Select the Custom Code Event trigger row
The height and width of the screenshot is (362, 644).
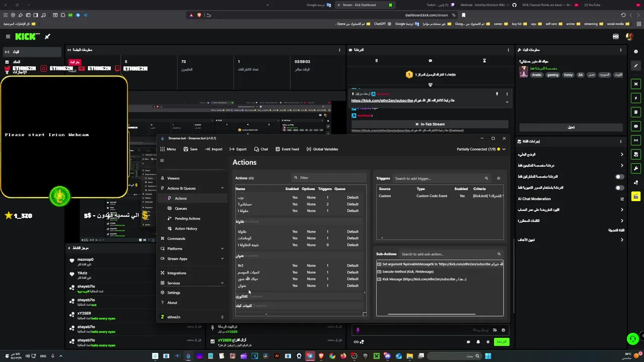click(x=440, y=196)
